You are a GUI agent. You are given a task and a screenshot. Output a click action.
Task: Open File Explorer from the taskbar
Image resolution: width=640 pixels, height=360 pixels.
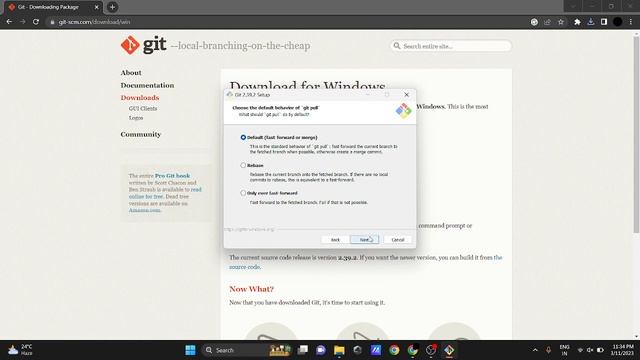[x=339, y=350]
